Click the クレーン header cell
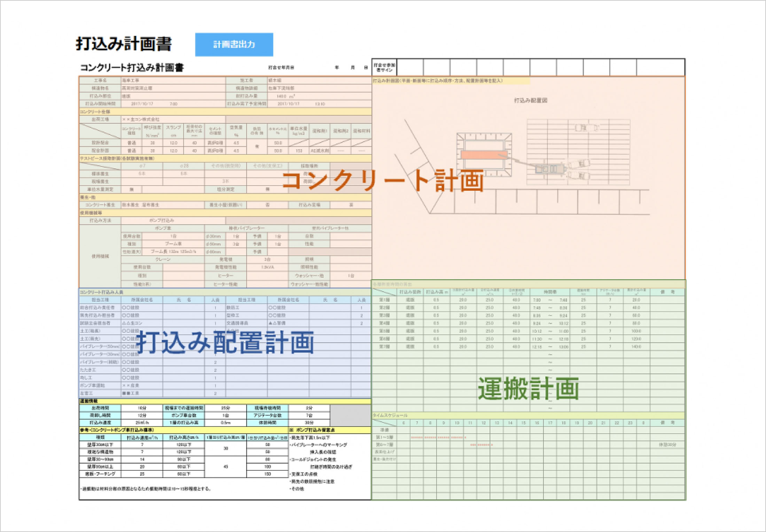766x532 pixels. click(x=163, y=259)
